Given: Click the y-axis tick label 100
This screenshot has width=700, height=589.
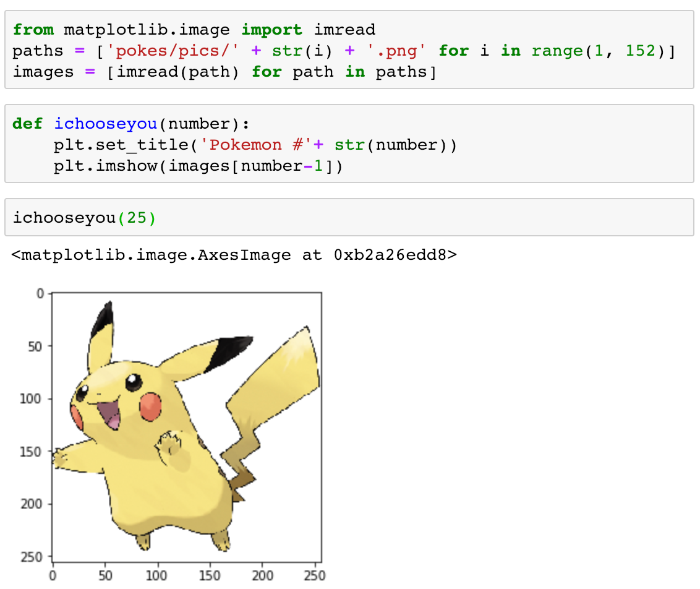Looking at the screenshot, I should coord(30,399).
